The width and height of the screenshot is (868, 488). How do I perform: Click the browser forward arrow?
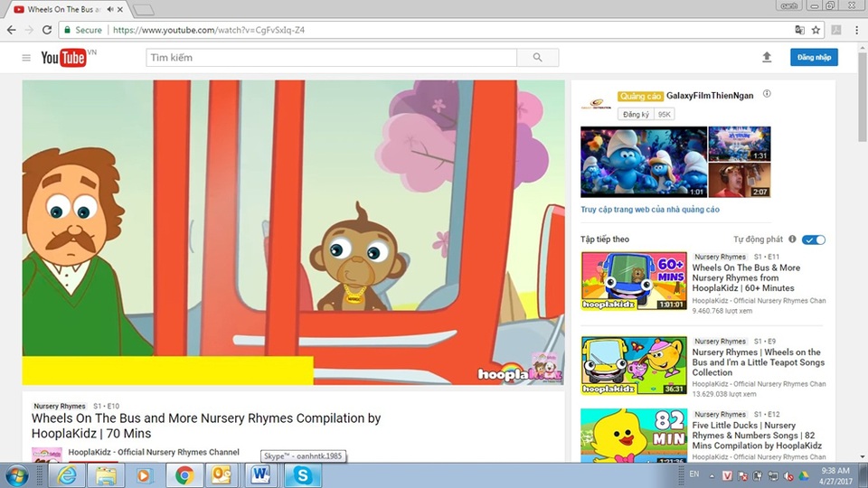coord(29,30)
